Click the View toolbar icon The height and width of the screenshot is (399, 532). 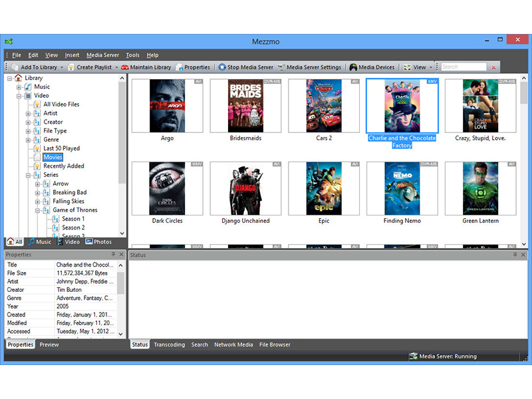coord(407,67)
